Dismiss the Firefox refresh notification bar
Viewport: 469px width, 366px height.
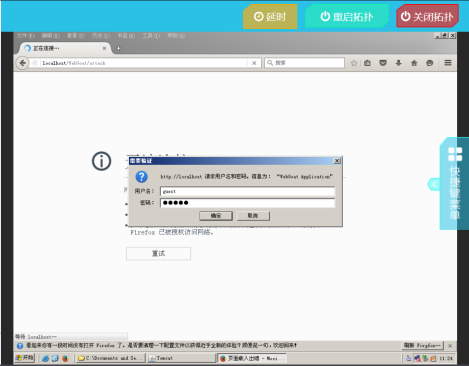tap(450, 346)
